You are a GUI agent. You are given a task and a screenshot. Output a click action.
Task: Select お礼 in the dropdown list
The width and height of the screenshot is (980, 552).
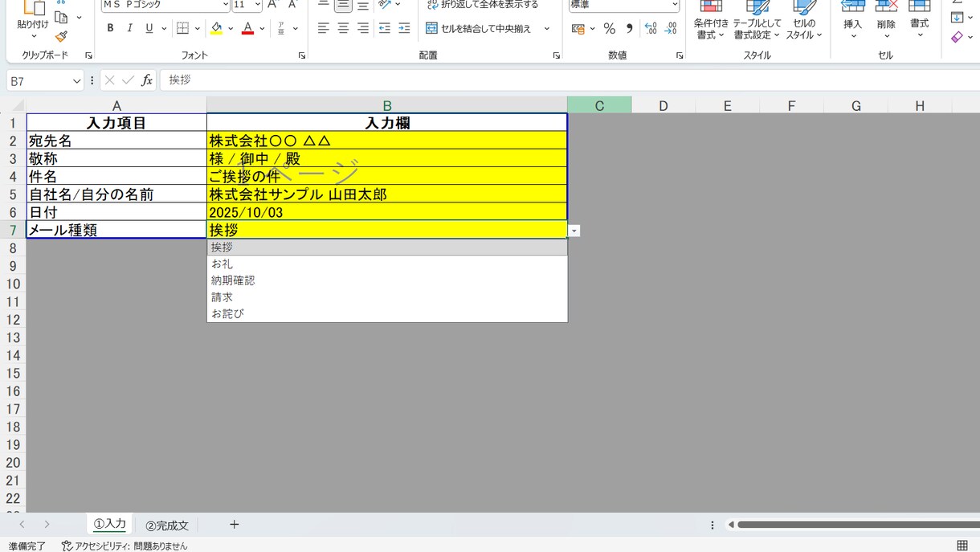point(387,264)
